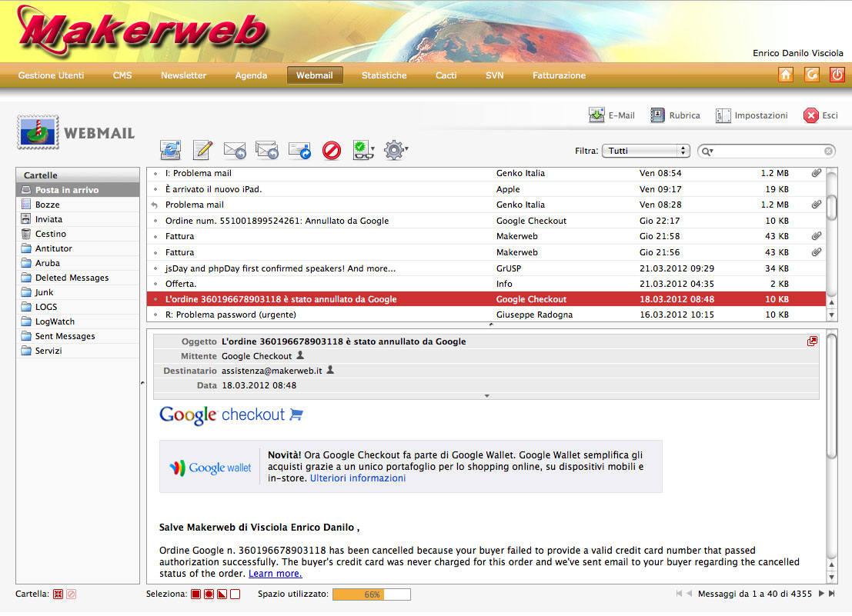Add sender Google Checkout to contacts

point(300,355)
